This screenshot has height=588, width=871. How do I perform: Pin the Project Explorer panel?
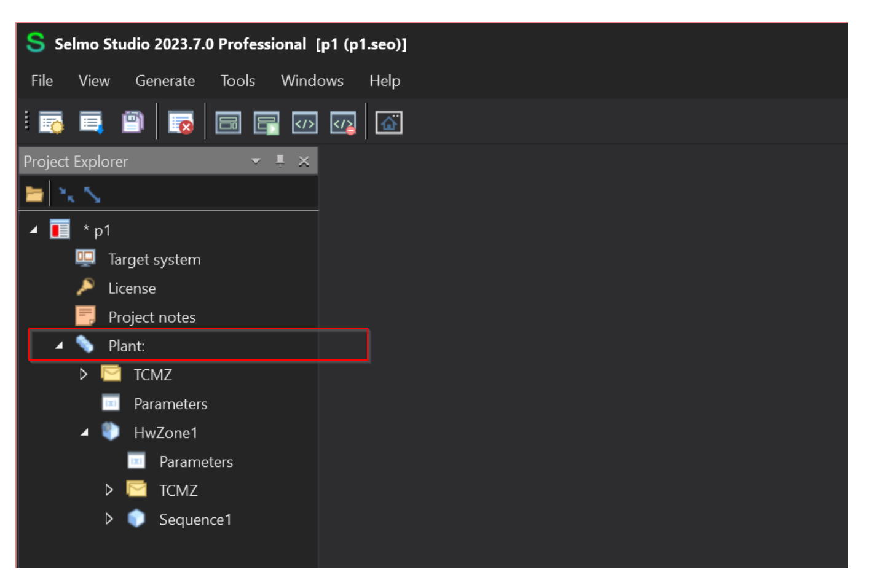280,161
